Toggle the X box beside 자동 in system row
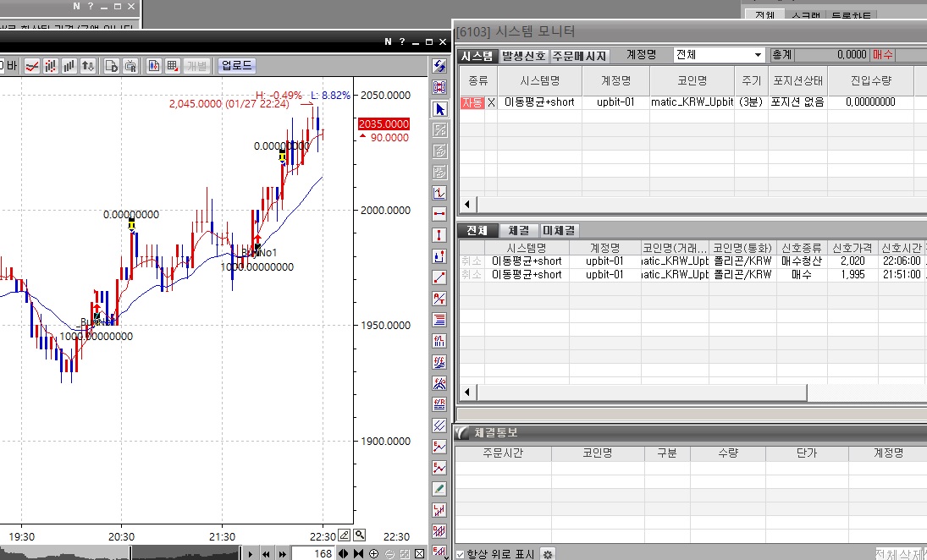The image size is (927, 560). [491, 102]
